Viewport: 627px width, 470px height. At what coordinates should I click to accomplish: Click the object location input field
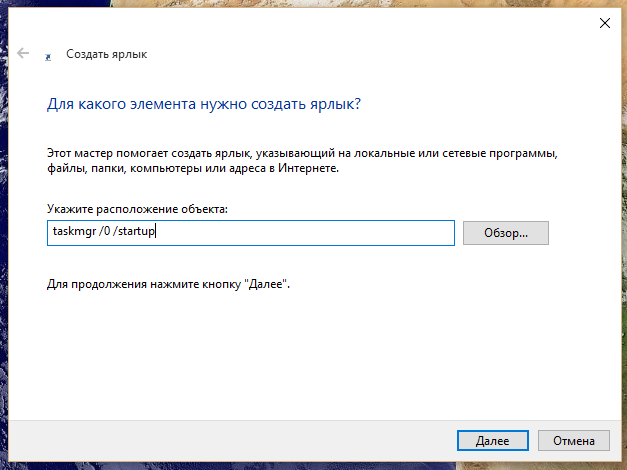[251, 233]
